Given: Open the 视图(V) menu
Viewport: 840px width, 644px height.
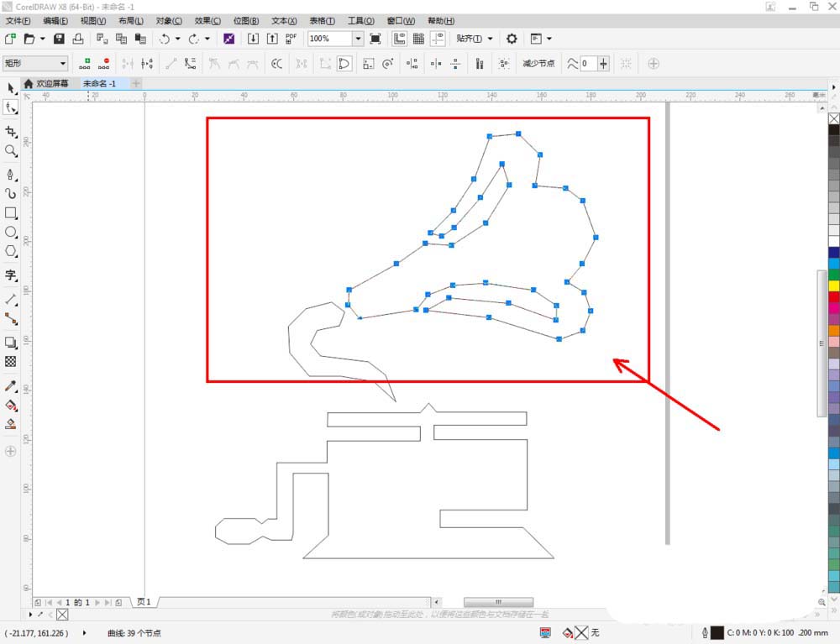Looking at the screenshot, I should coord(92,21).
